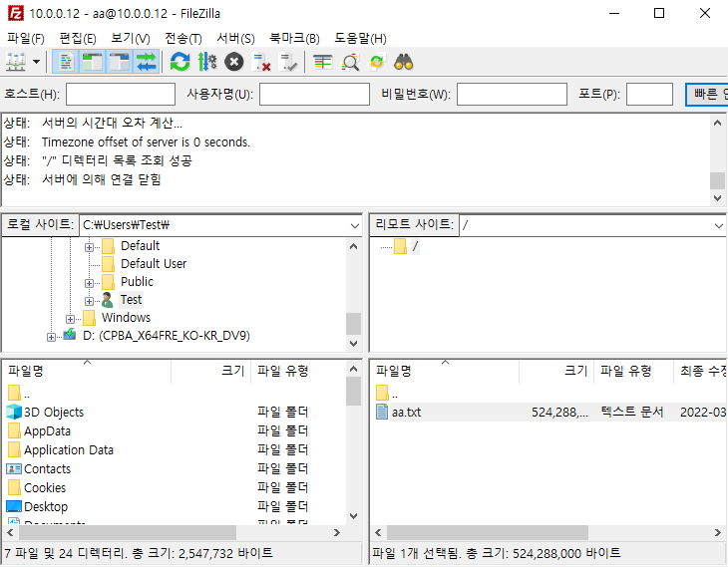Open 편집(E) menu
The width and height of the screenshot is (728, 567).
click(x=78, y=38)
